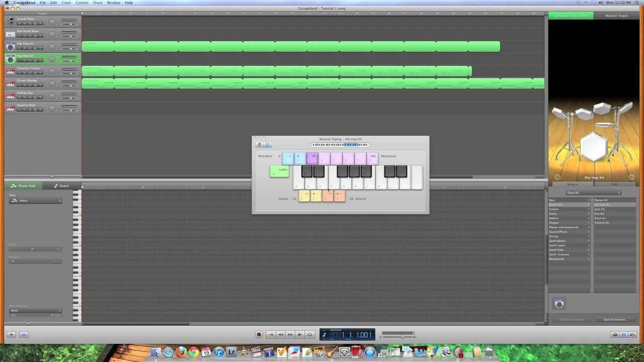The width and height of the screenshot is (644, 362).
Task: Click the octave down yellow minus key
Action: click(x=304, y=196)
